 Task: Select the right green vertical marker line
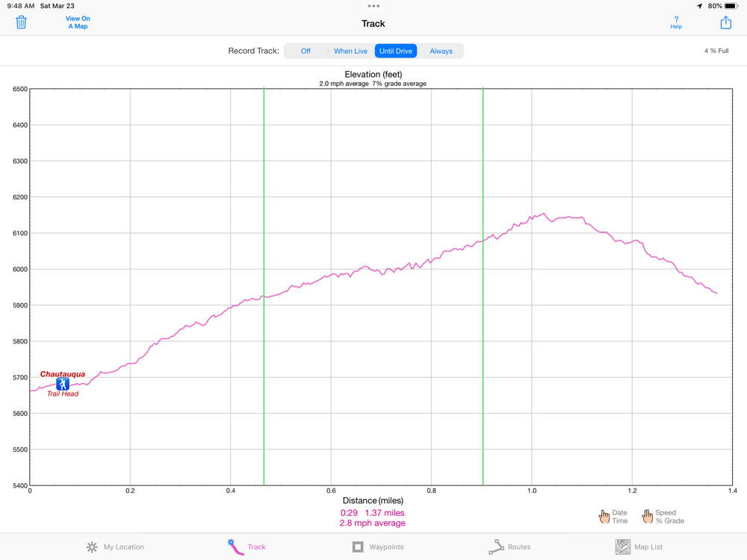(483, 287)
